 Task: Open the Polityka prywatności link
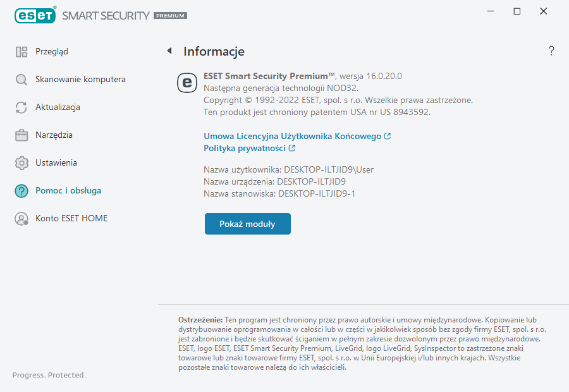tap(245, 149)
